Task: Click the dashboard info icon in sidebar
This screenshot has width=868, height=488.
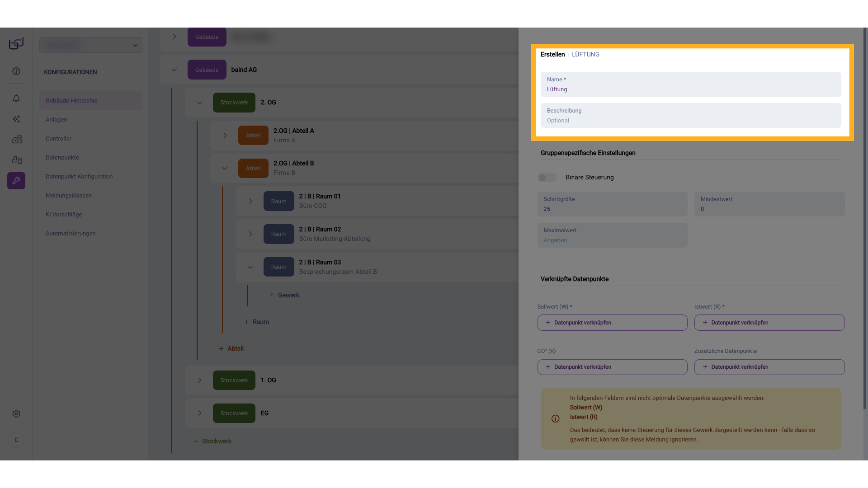Action: pos(16,71)
